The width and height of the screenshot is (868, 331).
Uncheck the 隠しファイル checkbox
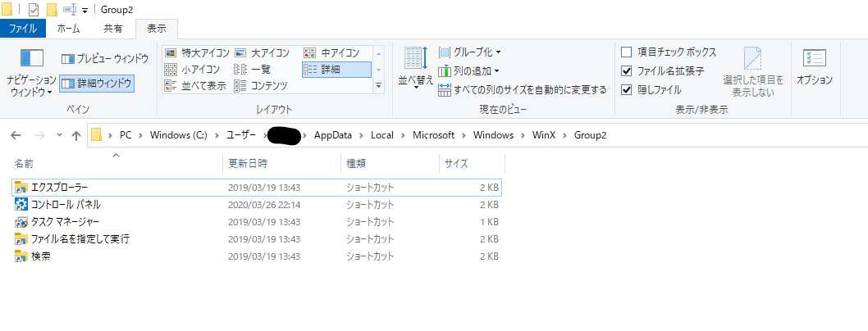[x=627, y=89]
